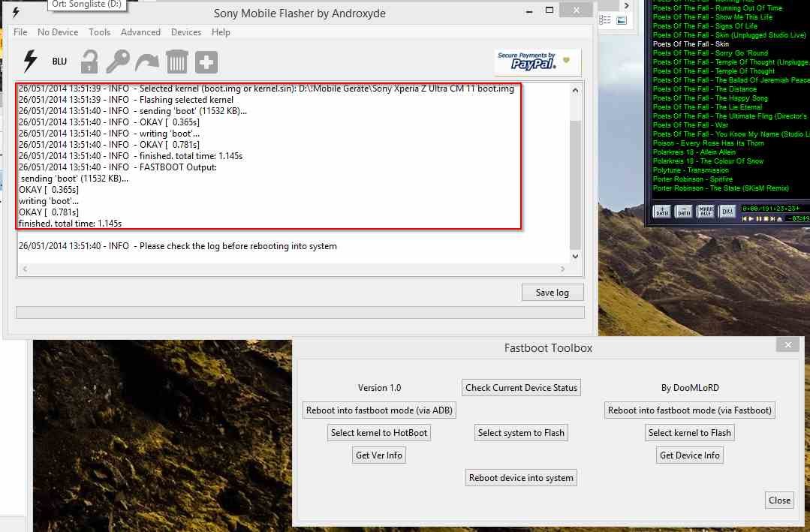Click play in Winamp playlist mini controls
Viewport: 810px width, 532px height.
tap(751, 218)
